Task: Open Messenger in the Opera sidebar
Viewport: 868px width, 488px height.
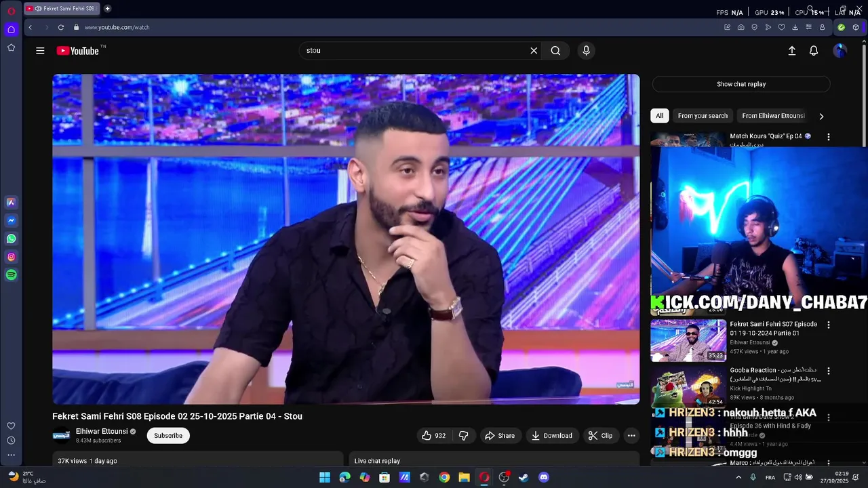Action: pyautogui.click(x=11, y=220)
